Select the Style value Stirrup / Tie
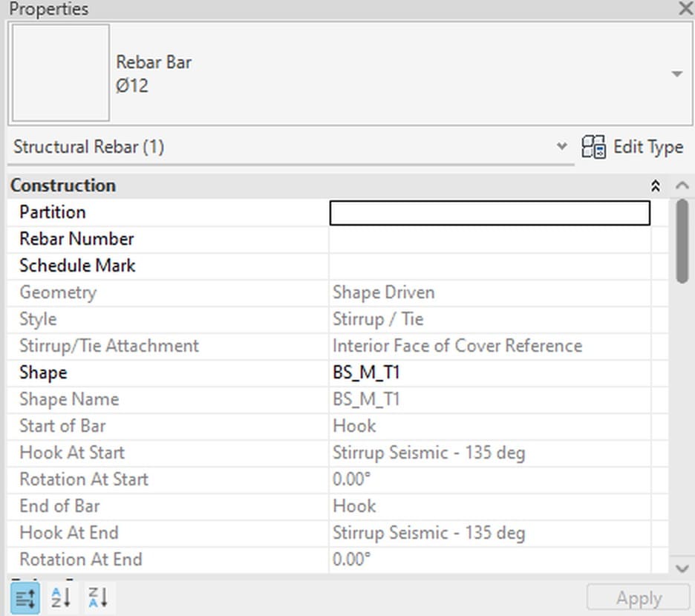695x616 pixels. click(378, 319)
